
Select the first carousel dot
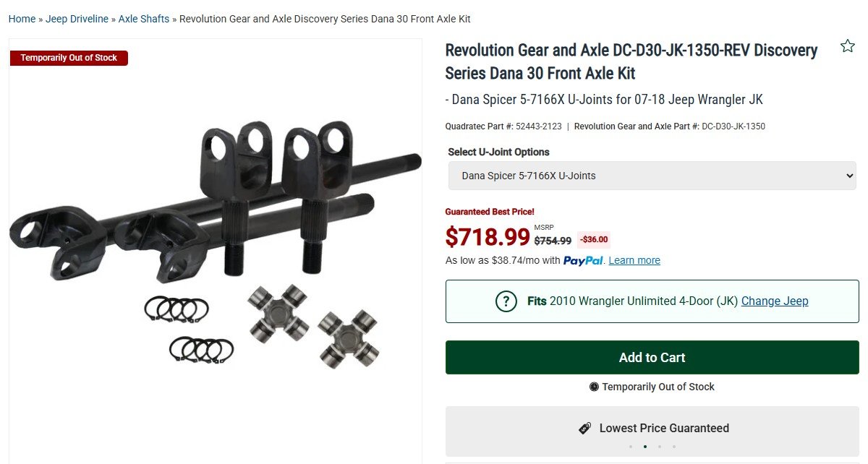tap(631, 447)
